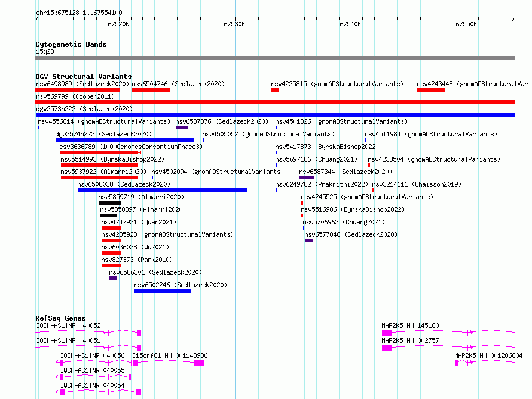Select esv3636789 (1000GenomesConsortiumPhase3) label
532x399 pixels.
131,147
